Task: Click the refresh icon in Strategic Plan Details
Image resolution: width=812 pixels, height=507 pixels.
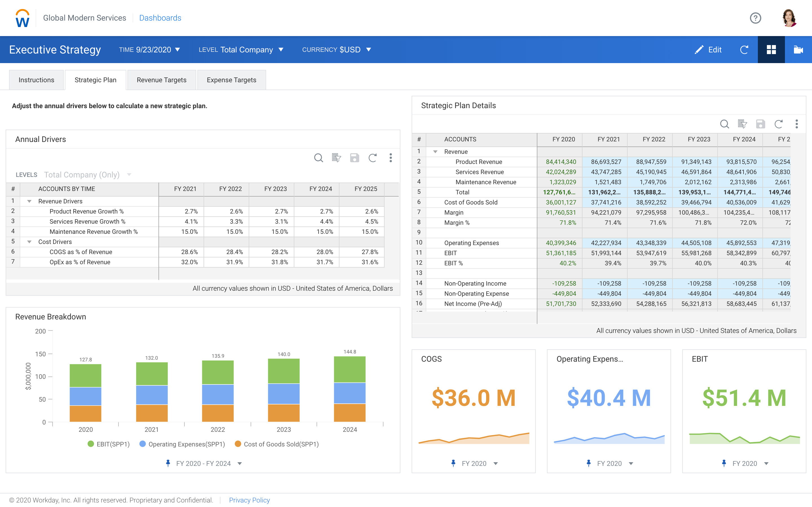Action: 779,124
